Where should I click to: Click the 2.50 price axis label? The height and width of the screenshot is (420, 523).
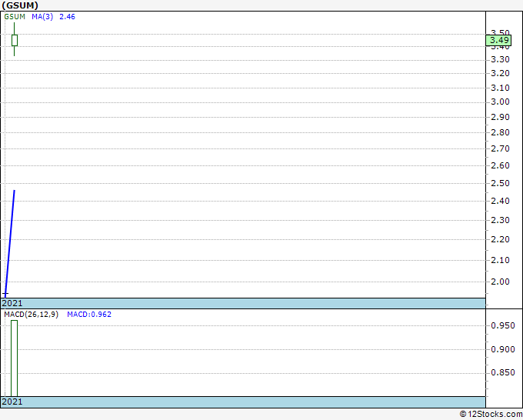pos(501,184)
